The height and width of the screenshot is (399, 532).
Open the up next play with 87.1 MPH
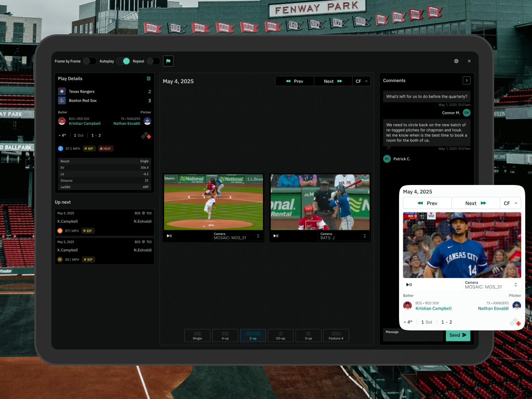pos(104,222)
